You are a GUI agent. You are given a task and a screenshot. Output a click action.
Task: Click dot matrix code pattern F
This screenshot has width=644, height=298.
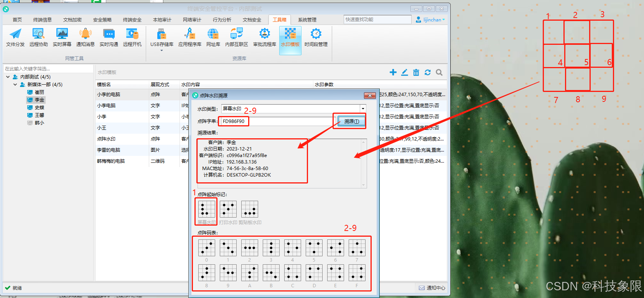(x=357, y=273)
